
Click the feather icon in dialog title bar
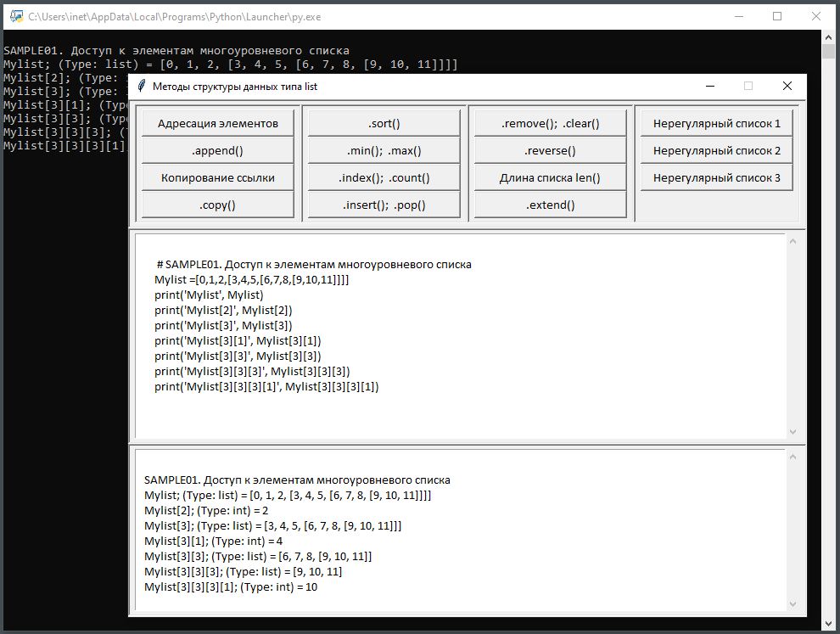(x=142, y=86)
